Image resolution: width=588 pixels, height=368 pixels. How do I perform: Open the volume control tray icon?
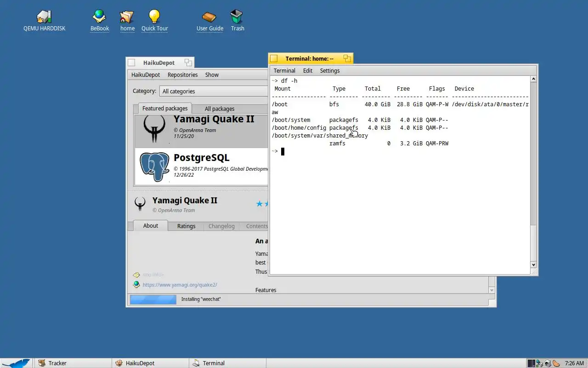548,363
